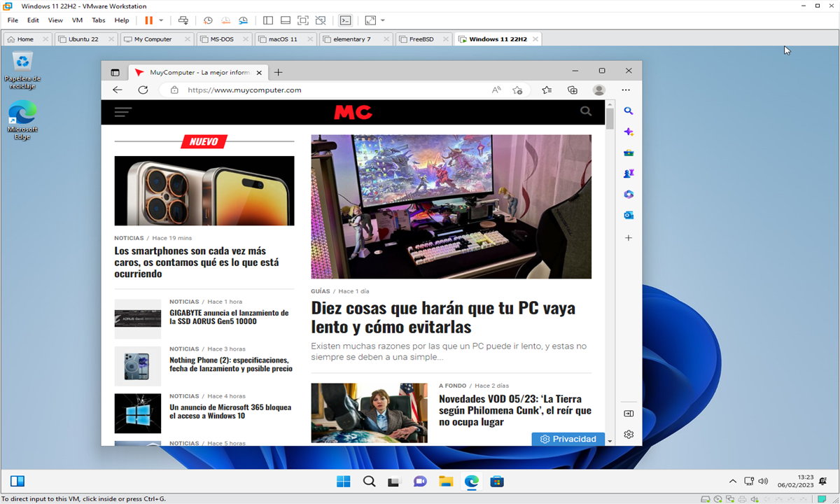Toggle the console view icon in VMware toolbar
This screenshot has height=504, width=840.
click(345, 20)
